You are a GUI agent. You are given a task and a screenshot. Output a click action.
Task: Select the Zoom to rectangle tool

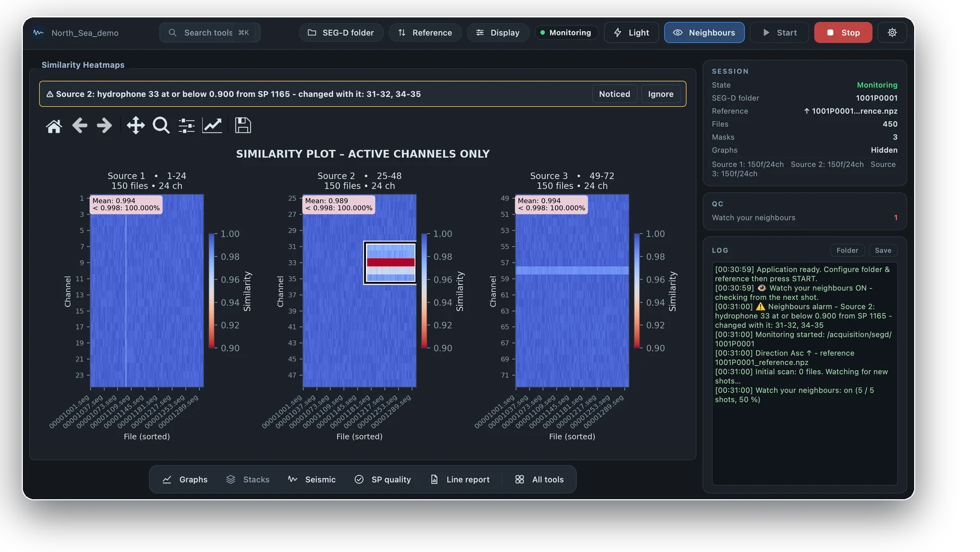(161, 126)
